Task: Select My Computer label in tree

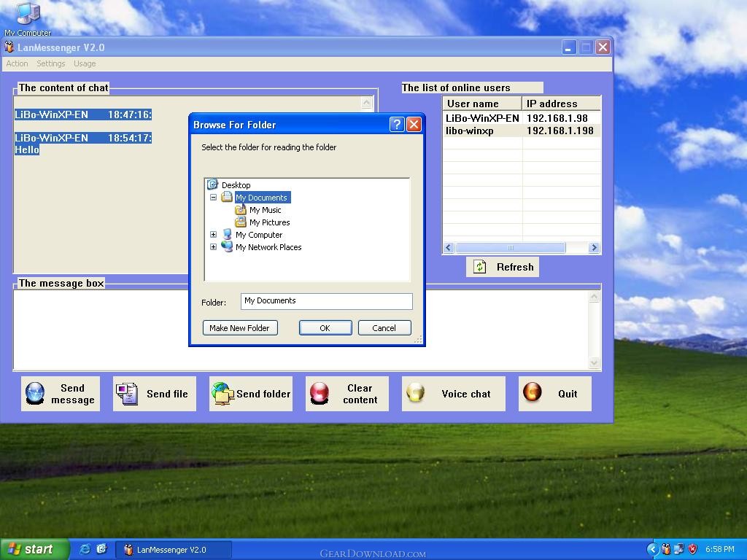Action: 259,235
